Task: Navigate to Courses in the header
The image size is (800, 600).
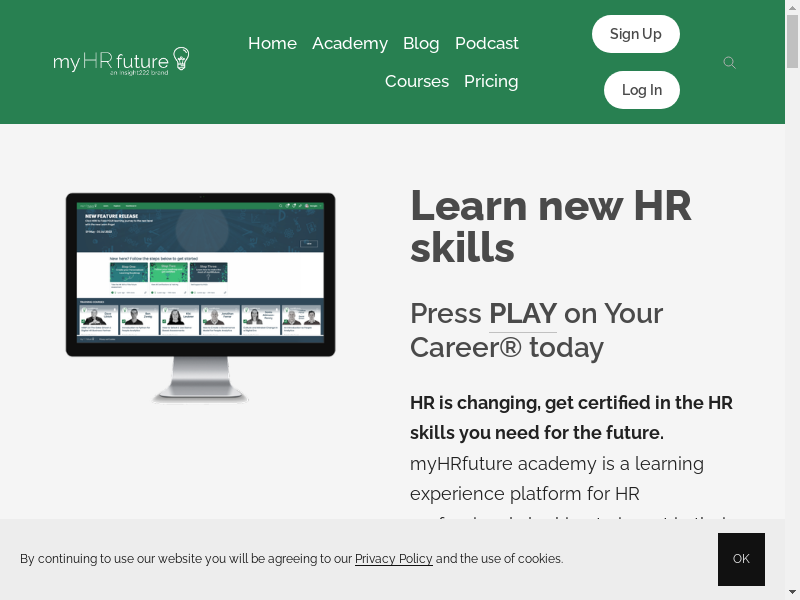Action: (x=416, y=81)
